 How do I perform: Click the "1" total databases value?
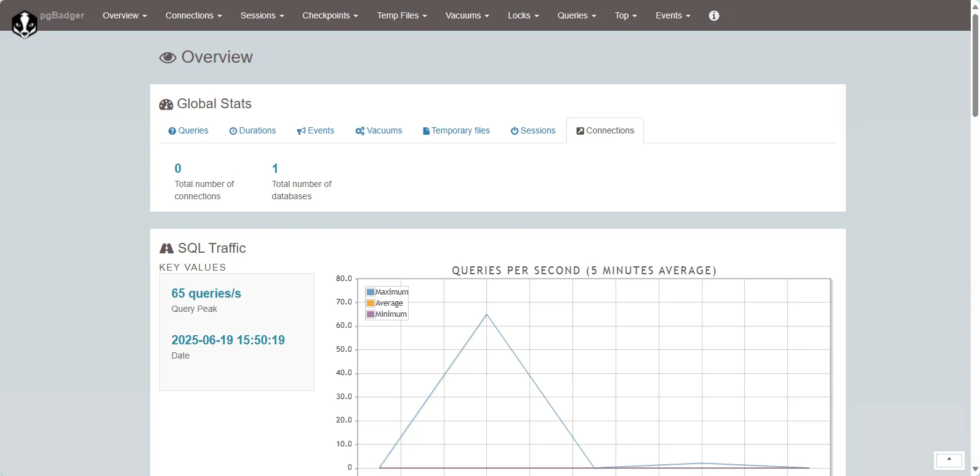click(275, 169)
